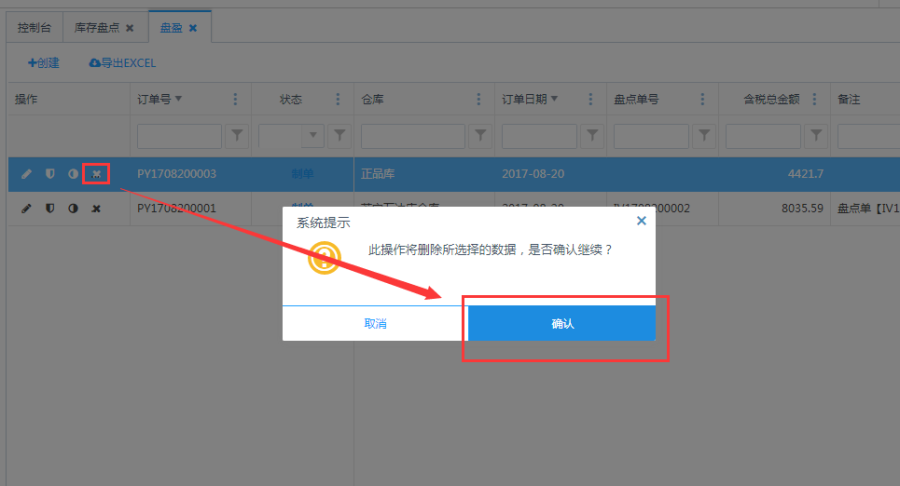
Task: Switch to the 库存盘点 tab
Action: 97,27
